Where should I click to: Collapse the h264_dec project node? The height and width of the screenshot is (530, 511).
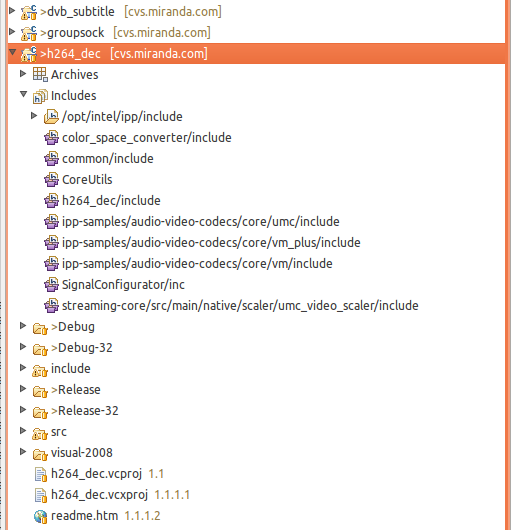[13, 52]
